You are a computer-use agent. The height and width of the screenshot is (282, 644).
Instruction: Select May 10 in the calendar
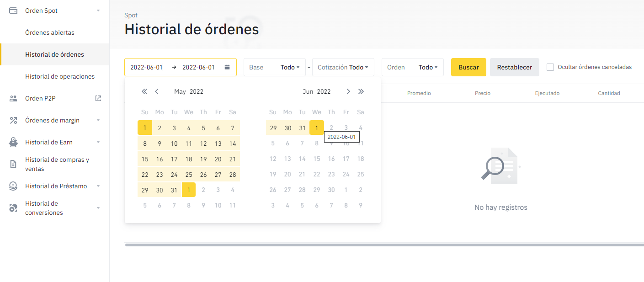[x=174, y=144]
